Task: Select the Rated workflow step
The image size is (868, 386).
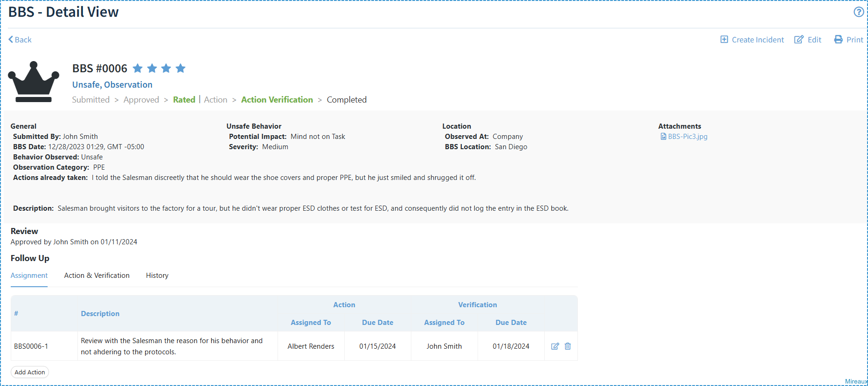Action: (x=184, y=100)
